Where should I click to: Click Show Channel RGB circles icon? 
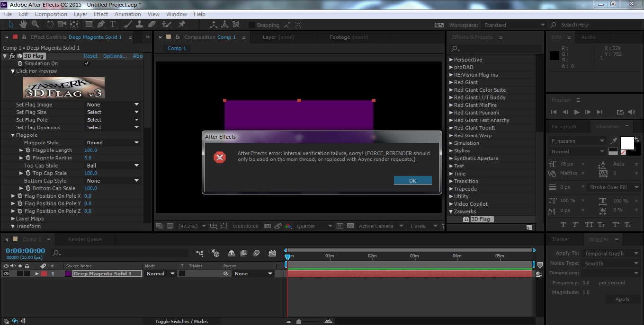pos(288,226)
